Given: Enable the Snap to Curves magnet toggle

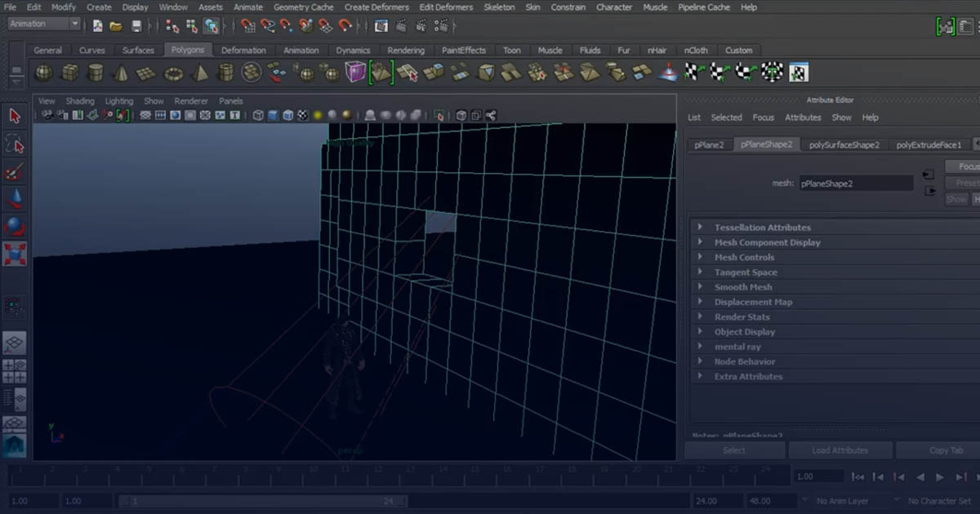Looking at the screenshot, I should click(266, 25).
